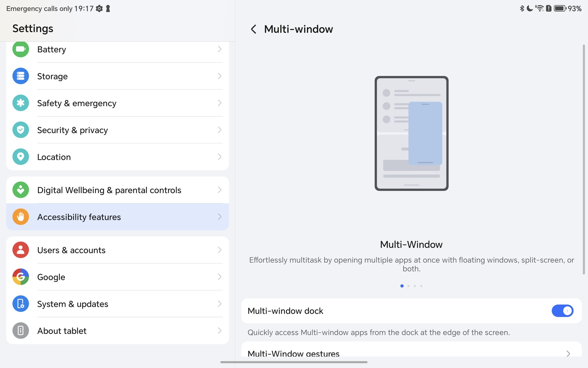Viewport: 588px width, 368px height.
Task: Tap the gray About tablet icon
Action: [21, 331]
